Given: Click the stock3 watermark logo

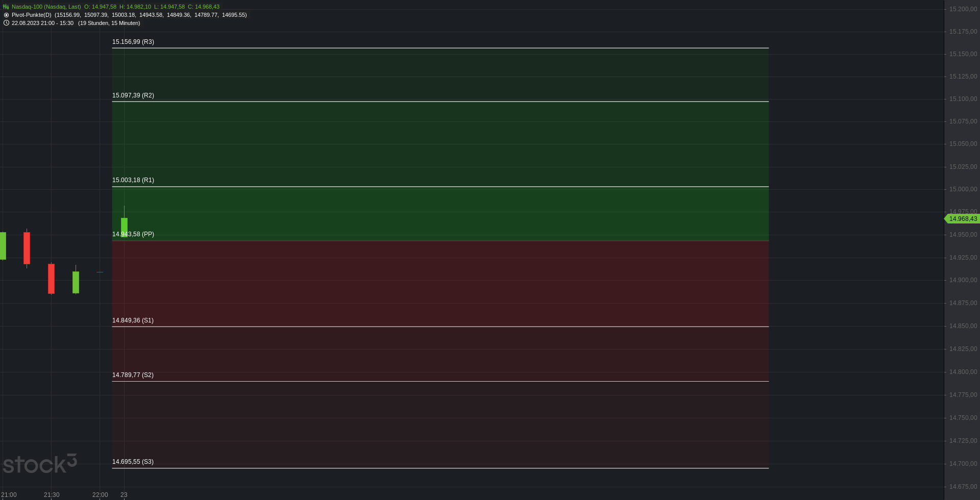Looking at the screenshot, I should [x=40, y=464].
